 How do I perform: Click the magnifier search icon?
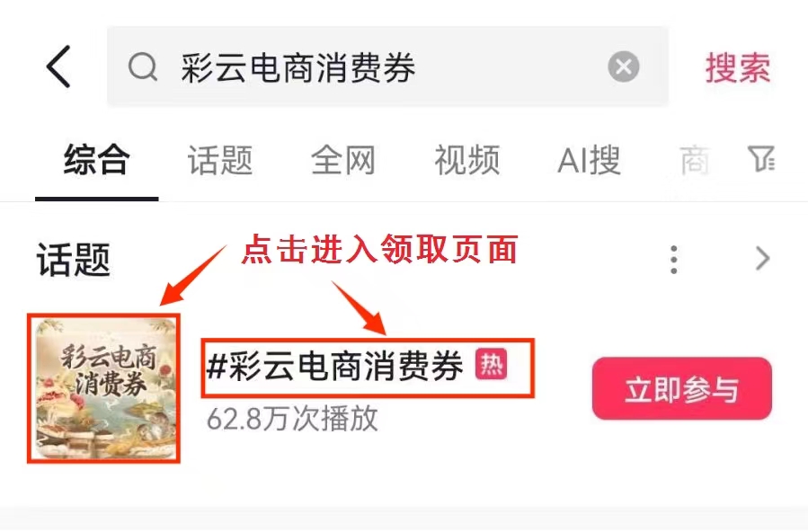(143, 67)
